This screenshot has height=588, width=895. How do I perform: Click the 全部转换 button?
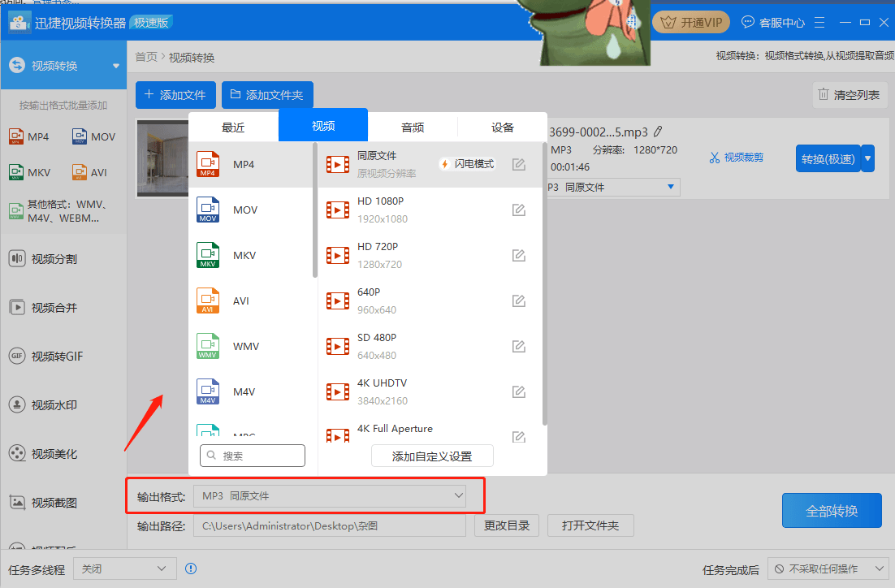pos(831,511)
